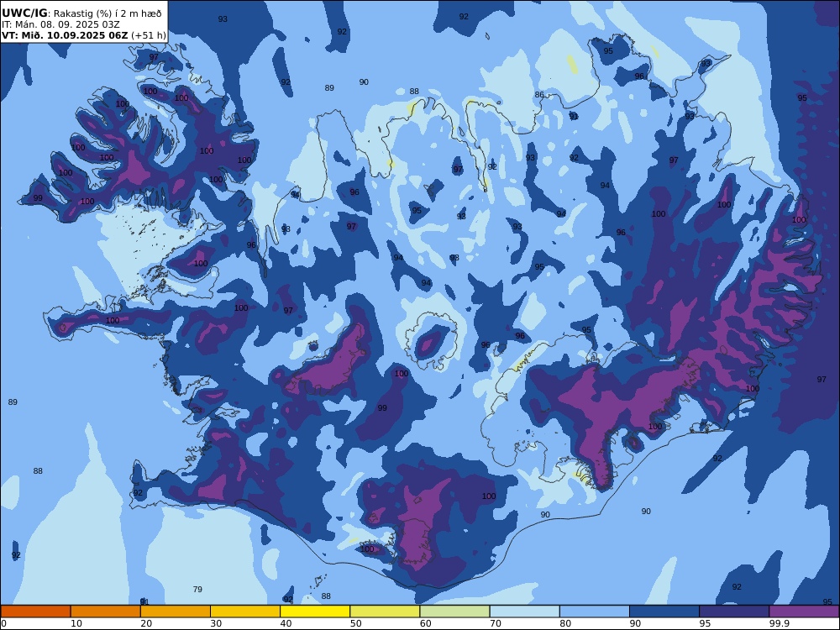Select the 20–30 amber legend swatch
The width and height of the screenshot is (840, 630).
[x=176, y=612]
